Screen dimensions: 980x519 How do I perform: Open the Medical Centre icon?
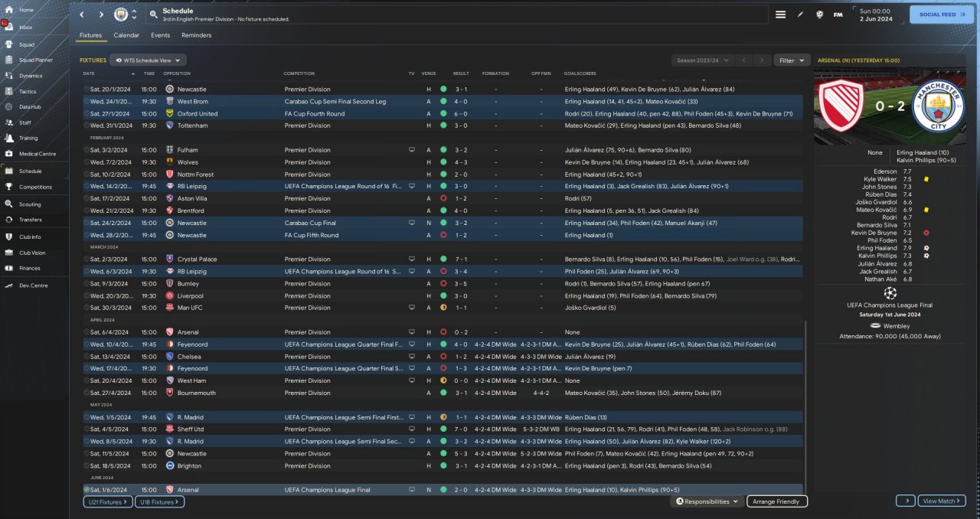[x=9, y=154]
